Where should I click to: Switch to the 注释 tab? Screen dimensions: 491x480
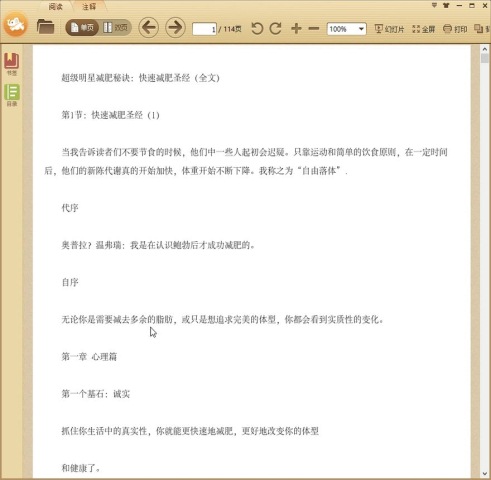[x=89, y=6]
